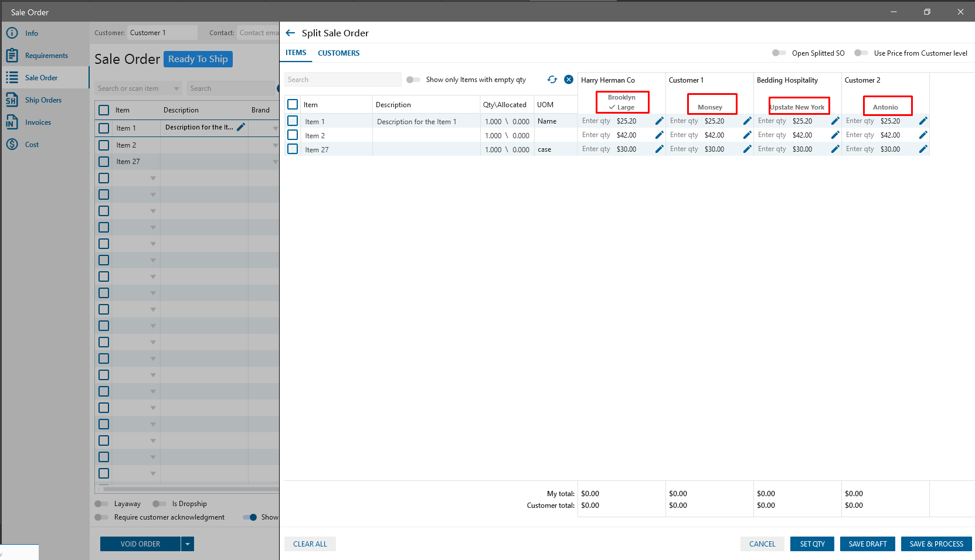Toggle Require customer acknowledgment switch
975x560 pixels.
(101, 517)
